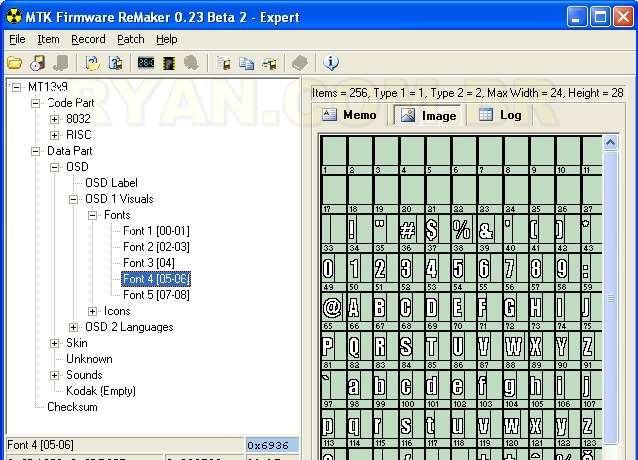The height and width of the screenshot is (460, 638).
Task: Expand the Skin tree node
Action: tap(56, 343)
